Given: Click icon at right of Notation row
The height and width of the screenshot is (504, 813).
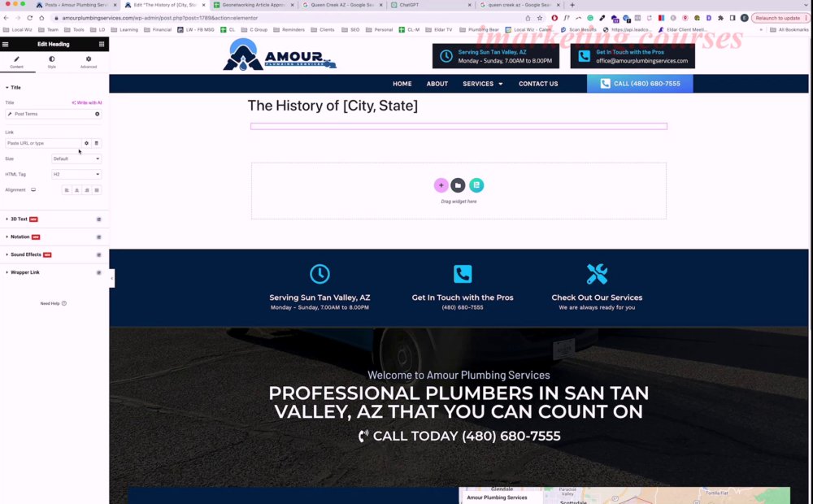Looking at the screenshot, I should pyautogui.click(x=98, y=237).
